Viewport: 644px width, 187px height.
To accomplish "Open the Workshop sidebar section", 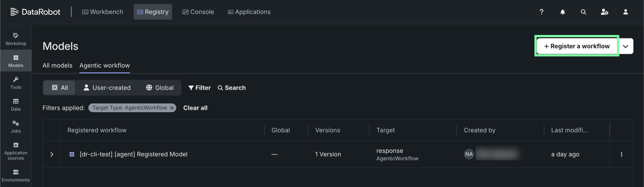I will [x=16, y=39].
